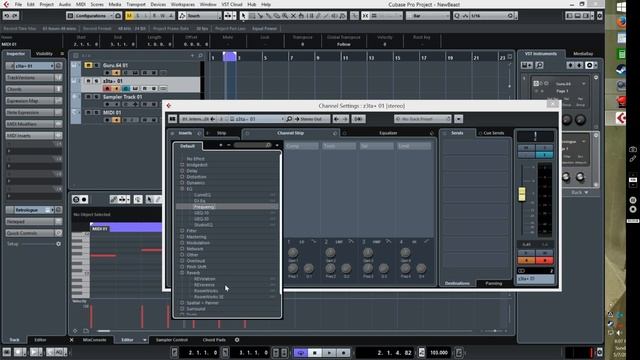The width and height of the screenshot is (640, 360).
Task: Click the Undo arrow in the toolbar
Action: (7, 16)
